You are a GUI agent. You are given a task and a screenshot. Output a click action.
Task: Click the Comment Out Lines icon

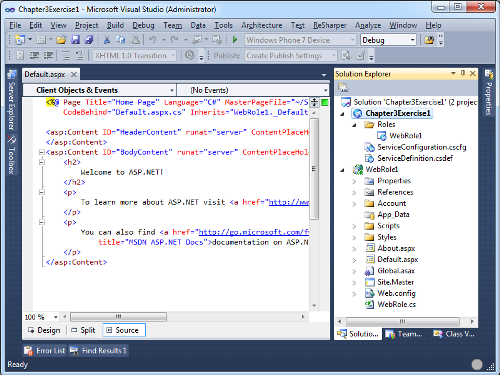(x=66, y=55)
